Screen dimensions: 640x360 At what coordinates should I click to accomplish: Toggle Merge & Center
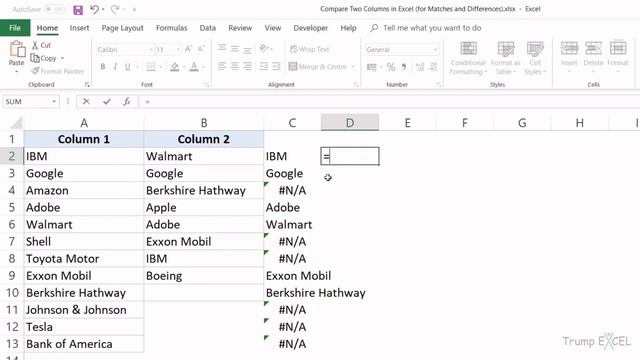point(318,67)
